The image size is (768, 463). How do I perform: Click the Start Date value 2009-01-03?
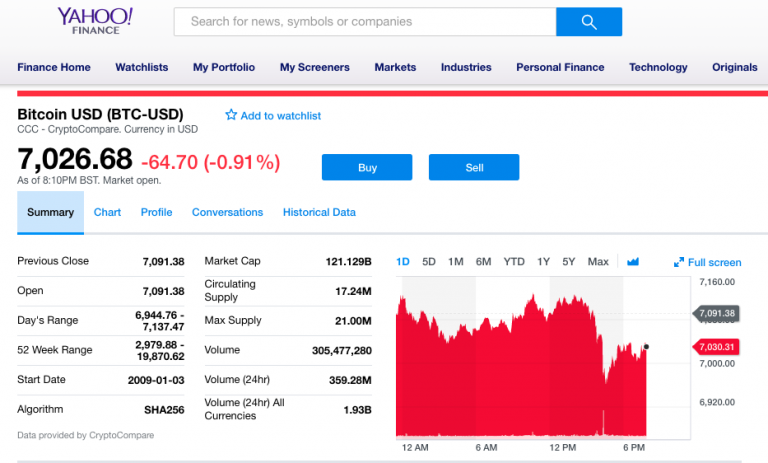tap(156, 380)
